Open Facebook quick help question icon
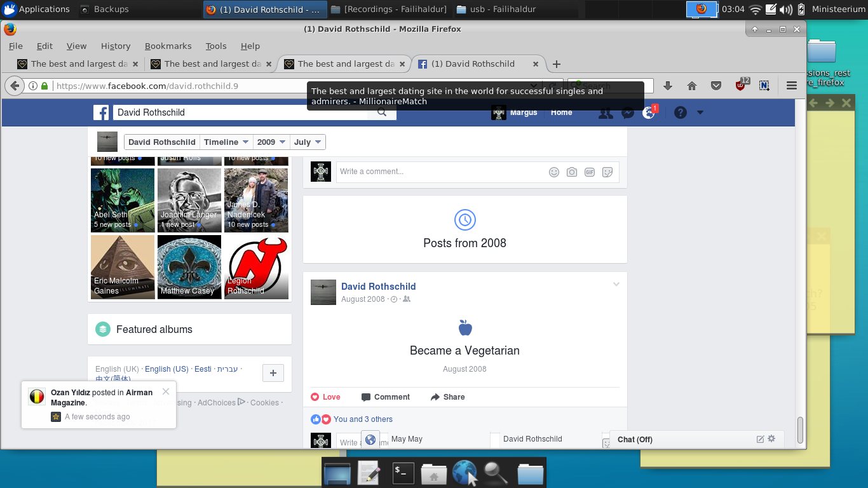Screen dimensions: 868x488 coord(681,112)
